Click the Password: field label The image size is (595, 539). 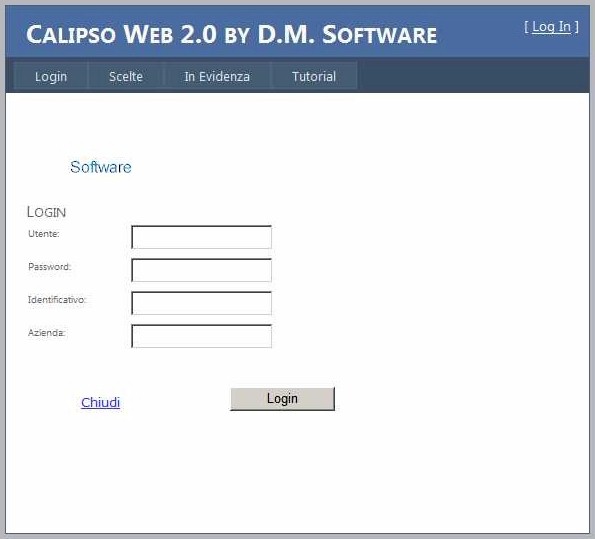49,267
